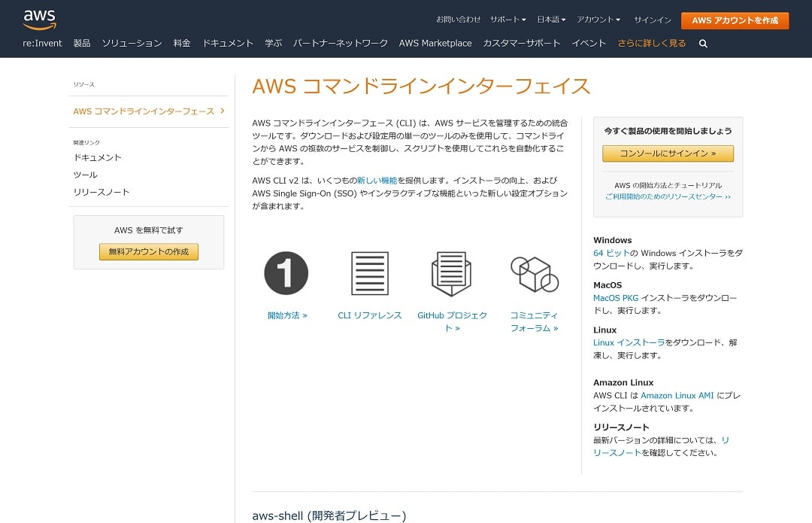Image resolution: width=812 pixels, height=523 pixels.
Task: Open sidebar リリースノート link
Action: click(101, 193)
